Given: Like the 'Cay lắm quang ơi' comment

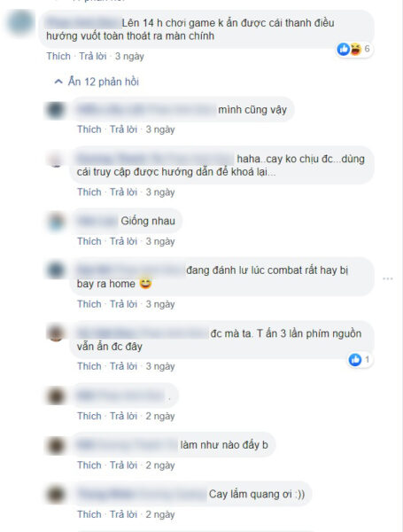Looking at the screenshot, I should [x=89, y=514].
